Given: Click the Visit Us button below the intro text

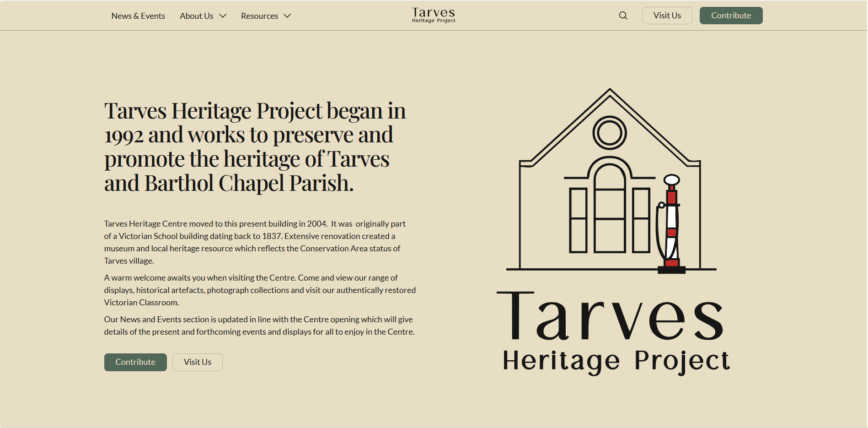Looking at the screenshot, I should coord(198,362).
